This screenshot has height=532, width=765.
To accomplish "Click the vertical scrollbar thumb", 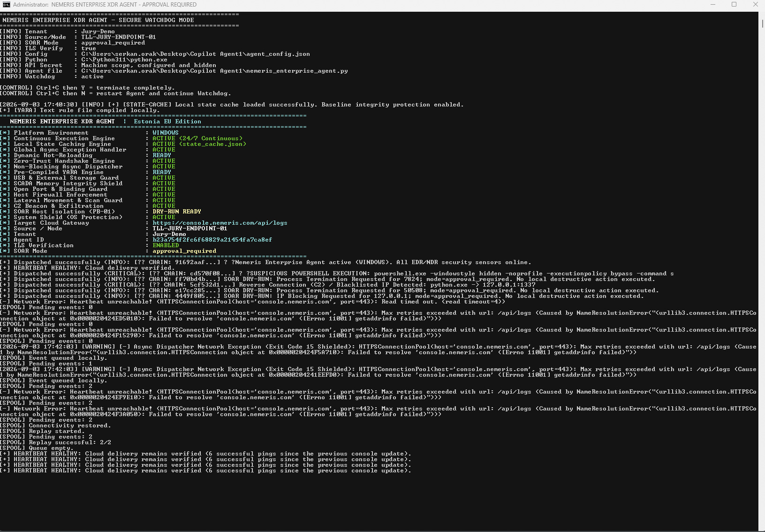I will pyautogui.click(x=762, y=23).
